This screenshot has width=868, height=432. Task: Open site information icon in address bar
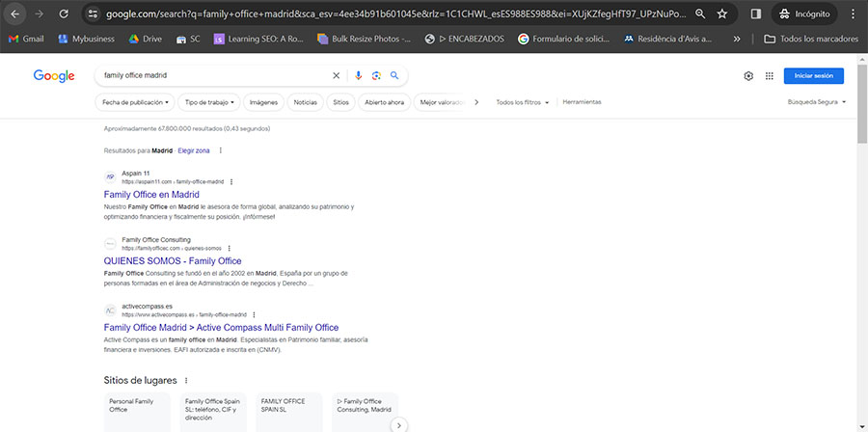[93, 13]
